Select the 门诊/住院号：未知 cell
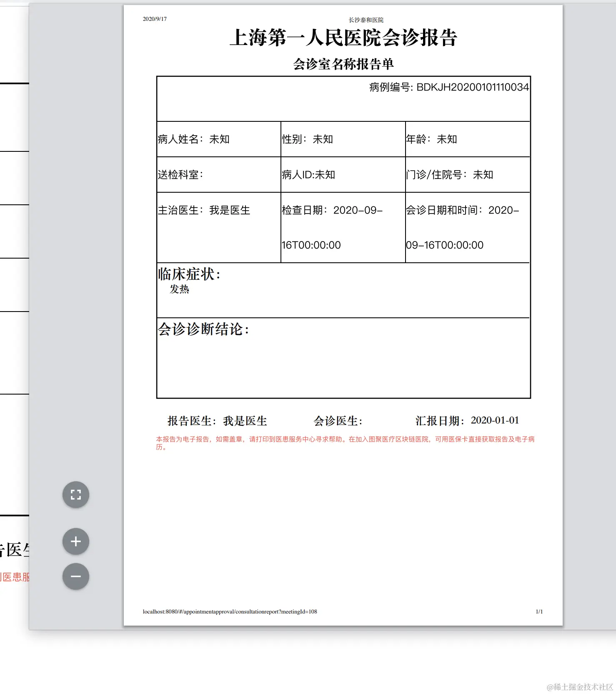Image resolution: width=616 pixels, height=694 pixels. pos(468,175)
